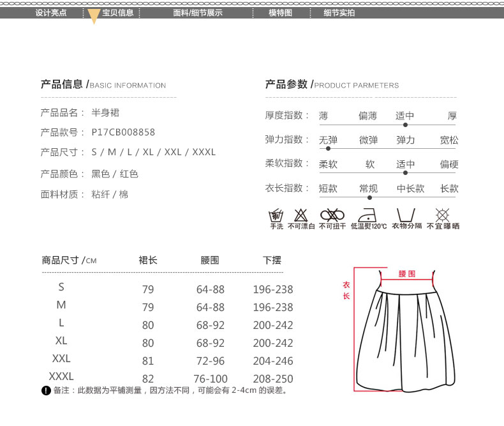The image size is (504, 426).
Task: Click the 不可扭干 do not wring icon
Action: [x=332, y=215]
